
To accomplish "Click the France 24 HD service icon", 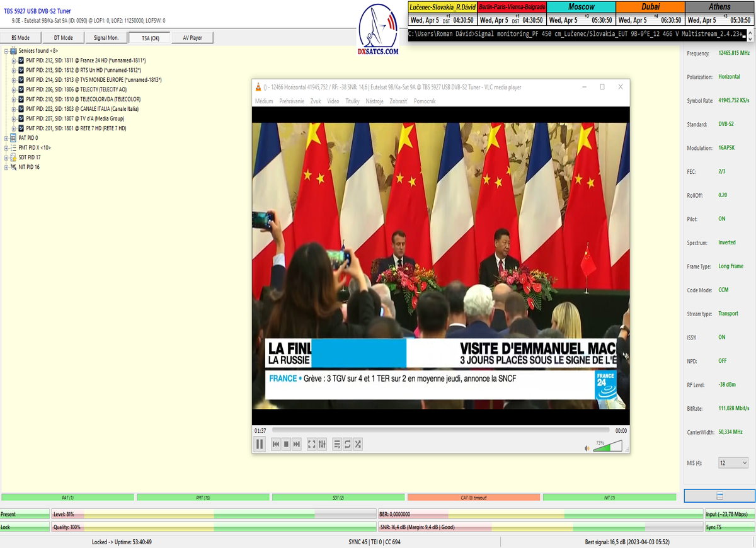I will 21,60.
